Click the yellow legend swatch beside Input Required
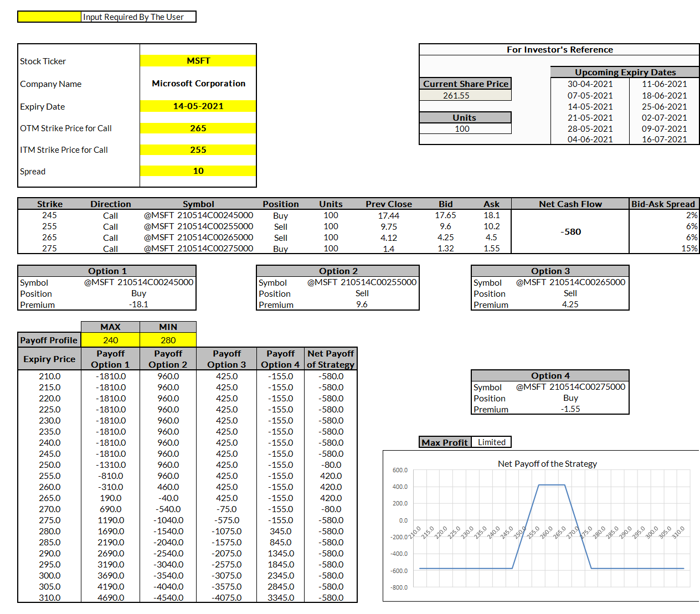Screen dimensions: 700x614 coord(50,17)
